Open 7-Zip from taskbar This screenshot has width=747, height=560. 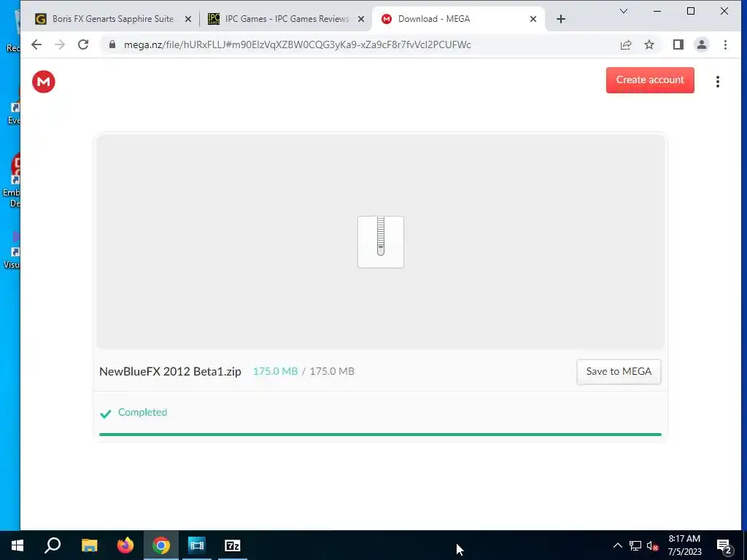[233, 545]
